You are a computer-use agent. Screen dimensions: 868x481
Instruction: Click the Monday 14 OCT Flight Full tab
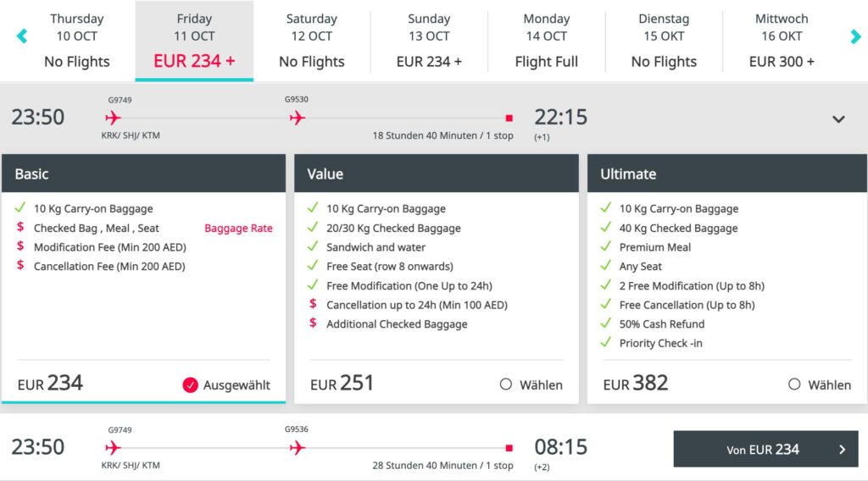click(546, 41)
